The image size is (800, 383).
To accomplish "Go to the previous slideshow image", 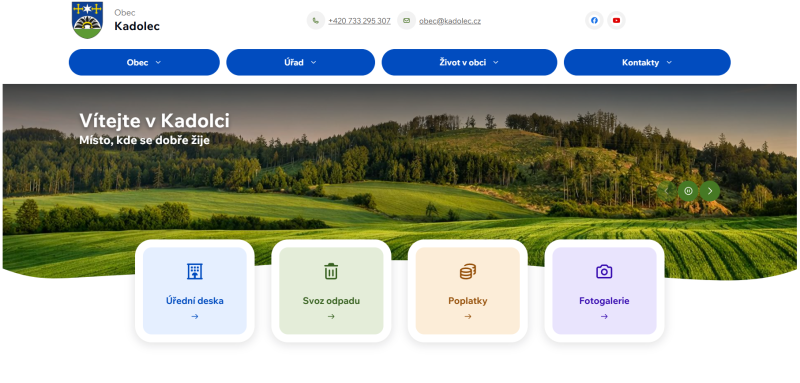I will (x=667, y=191).
